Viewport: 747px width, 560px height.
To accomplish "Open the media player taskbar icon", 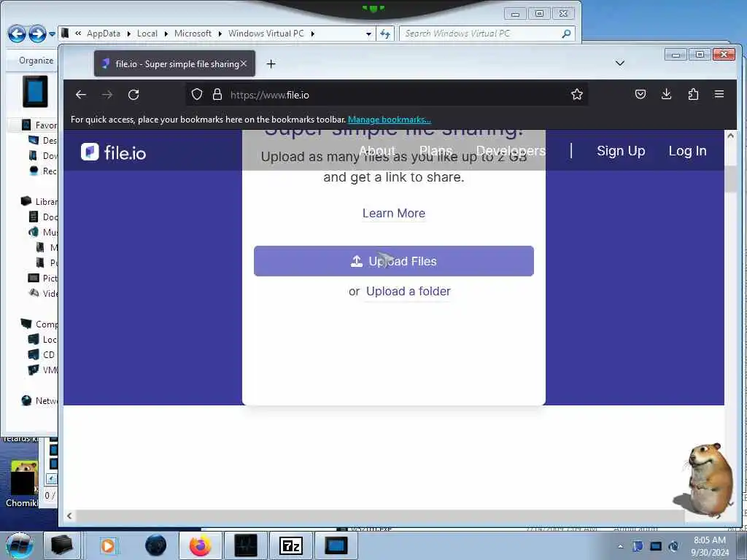I will pyautogui.click(x=108, y=545).
